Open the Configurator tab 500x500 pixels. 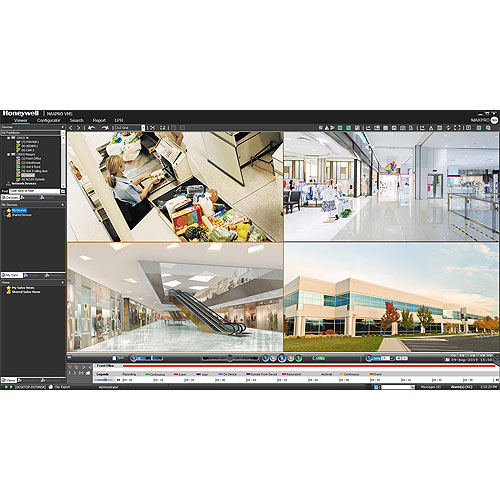coord(49,120)
